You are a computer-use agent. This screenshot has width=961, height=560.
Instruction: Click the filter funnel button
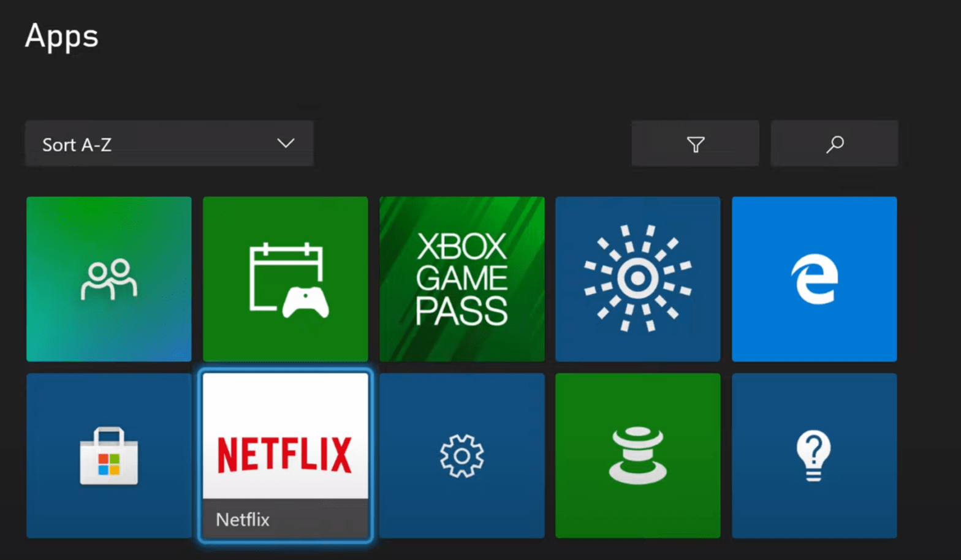coord(696,144)
